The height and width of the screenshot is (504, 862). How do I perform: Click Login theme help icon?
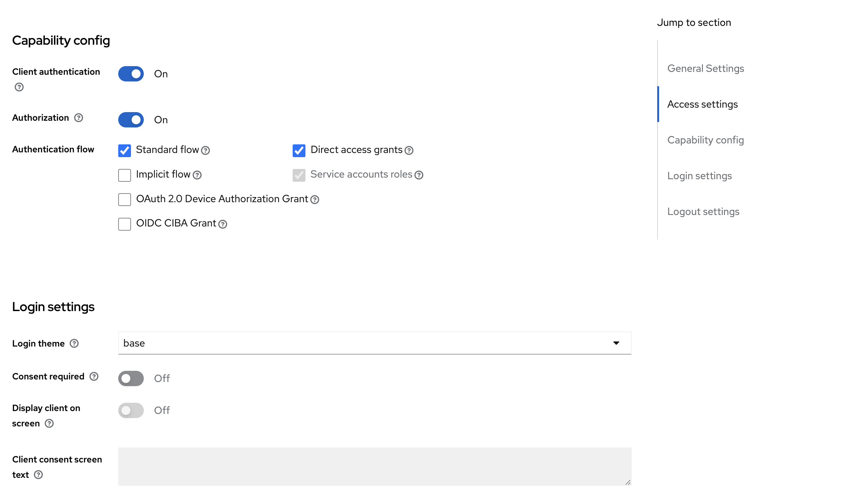(x=74, y=343)
